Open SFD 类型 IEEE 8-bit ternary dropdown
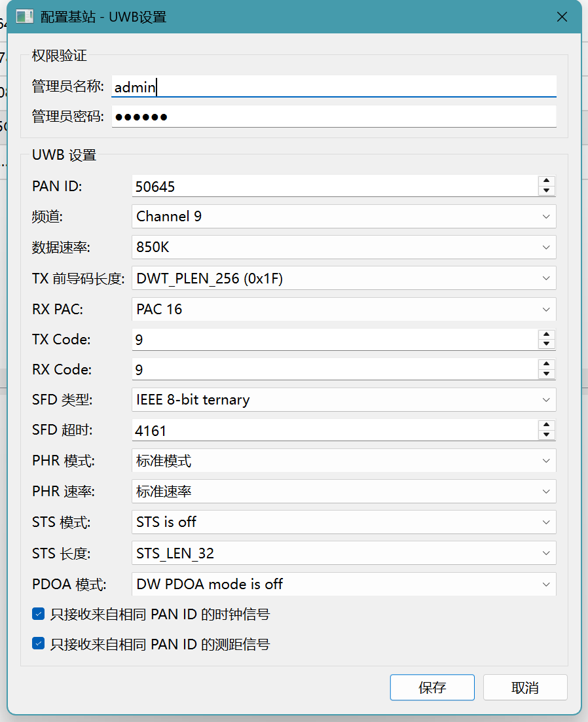The height and width of the screenshot is (722, 588). tap(344, 399)
